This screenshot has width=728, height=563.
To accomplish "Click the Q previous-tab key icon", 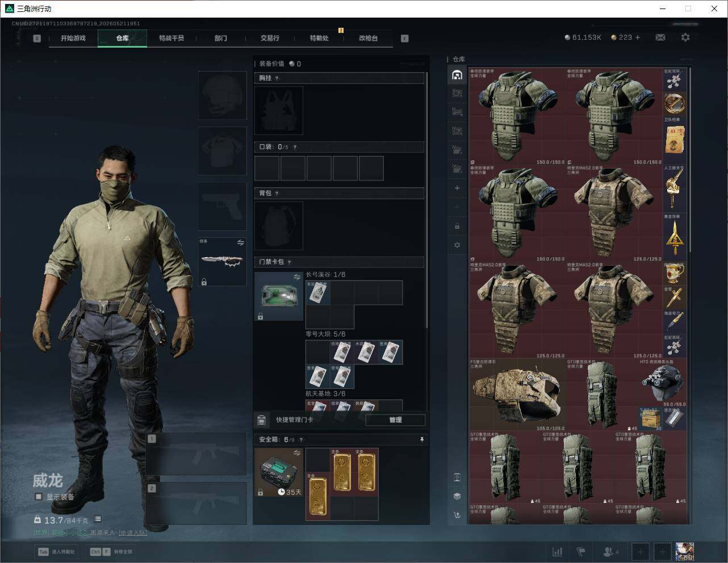I will click(37, 39).
